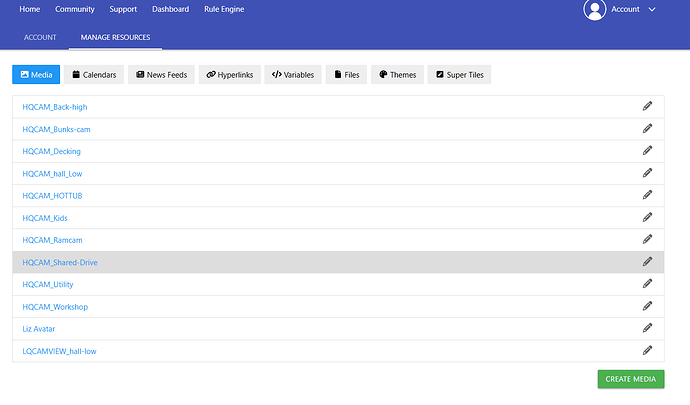The image size is (690, 405).
Task: Open the Liz Avatar media link
Action: coord(39,329)
